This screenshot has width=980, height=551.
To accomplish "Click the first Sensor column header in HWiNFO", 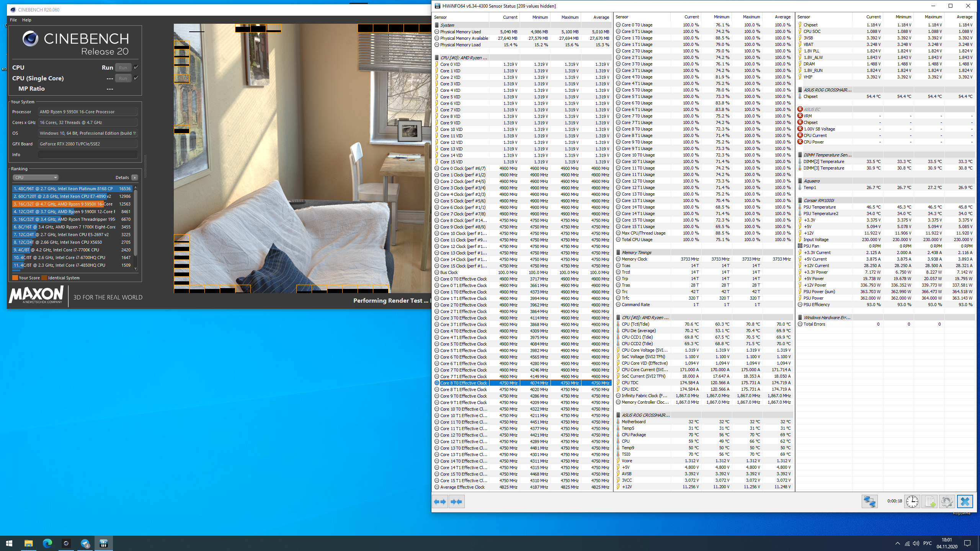I will pos(461,17).
